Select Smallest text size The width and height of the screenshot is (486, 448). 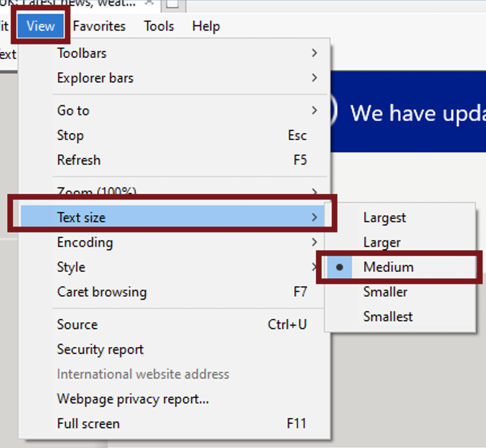pyautogui.click(x=387, y=316)
